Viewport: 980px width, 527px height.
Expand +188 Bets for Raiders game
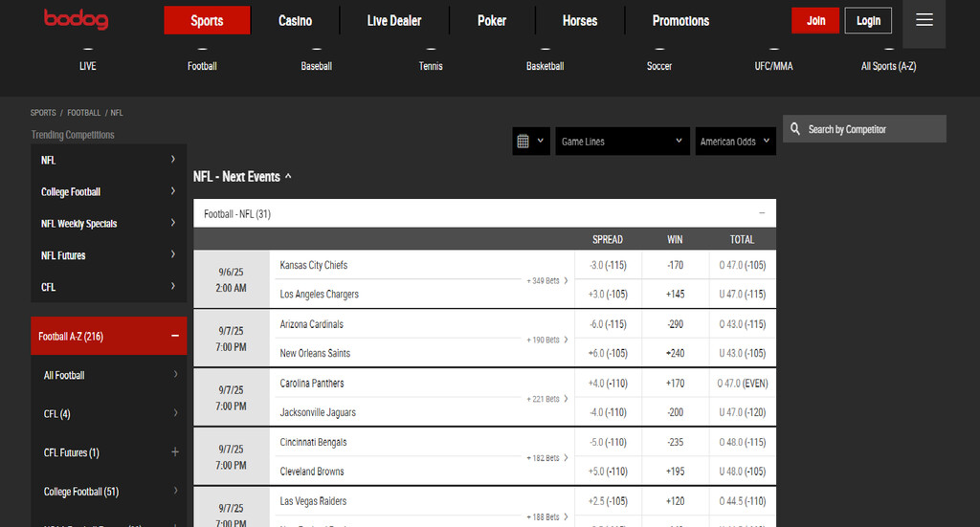pyautogui.click(x=546, y=516)
